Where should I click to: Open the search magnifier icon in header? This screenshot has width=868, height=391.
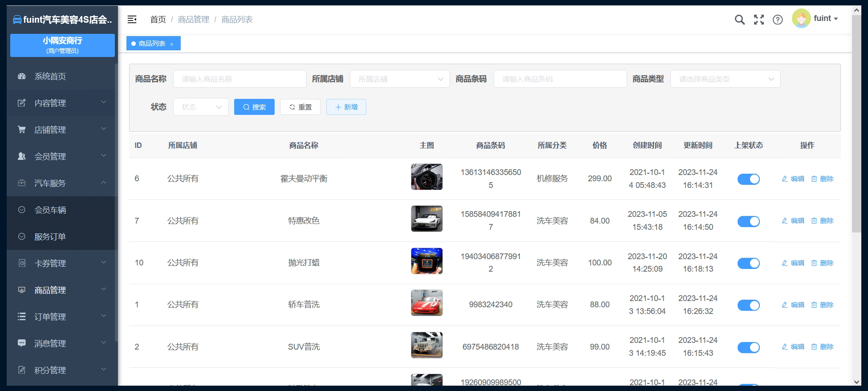tap(739, 20)
